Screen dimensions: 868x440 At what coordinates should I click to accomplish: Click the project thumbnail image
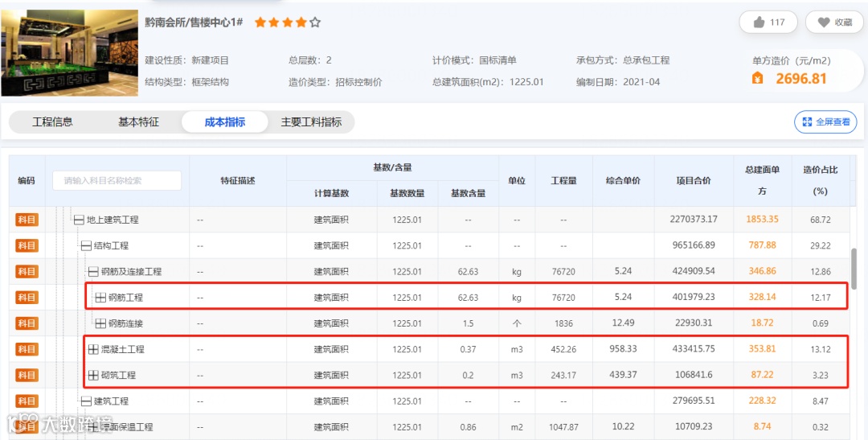click(x=70, y=52)
